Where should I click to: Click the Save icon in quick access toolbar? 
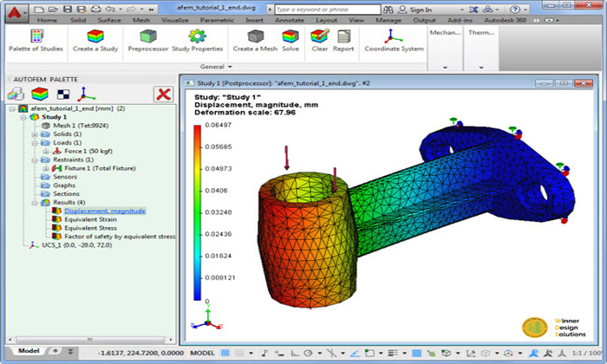68,9
